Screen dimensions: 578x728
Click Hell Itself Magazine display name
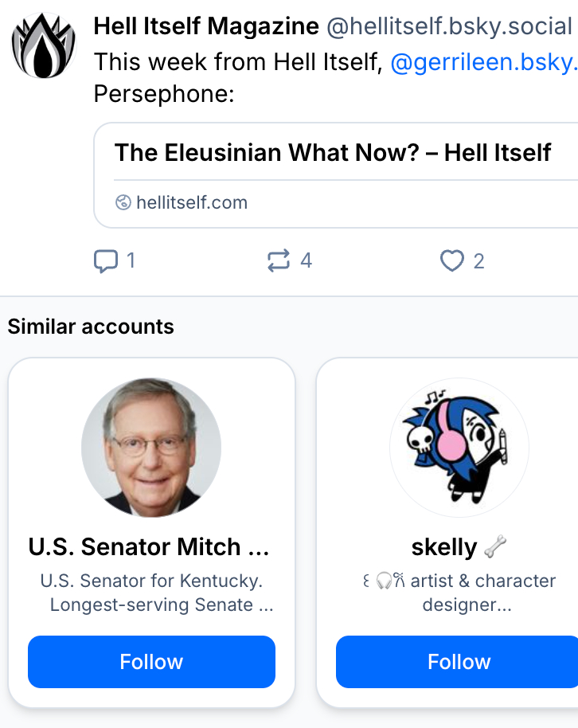click(x=206, y=26)
